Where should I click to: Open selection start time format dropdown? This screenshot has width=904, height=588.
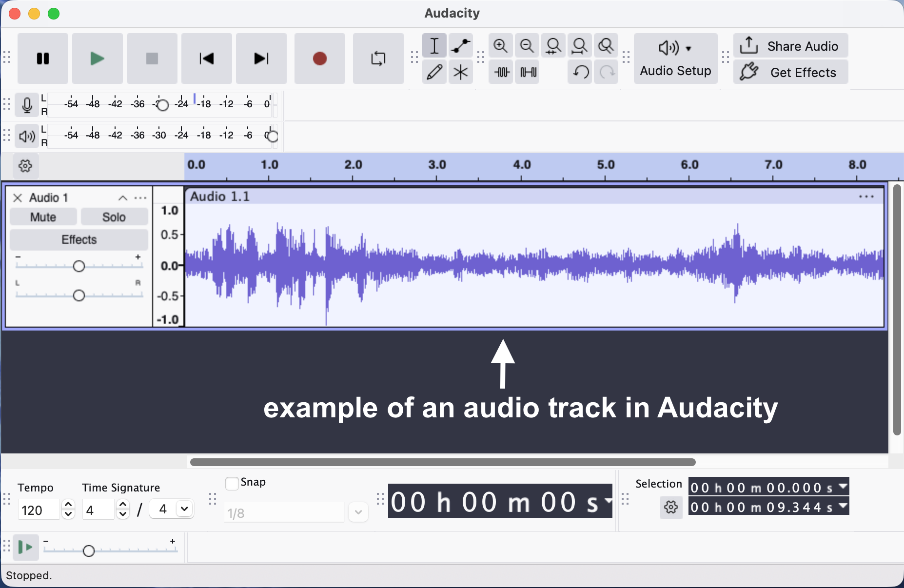click(843, 487)
